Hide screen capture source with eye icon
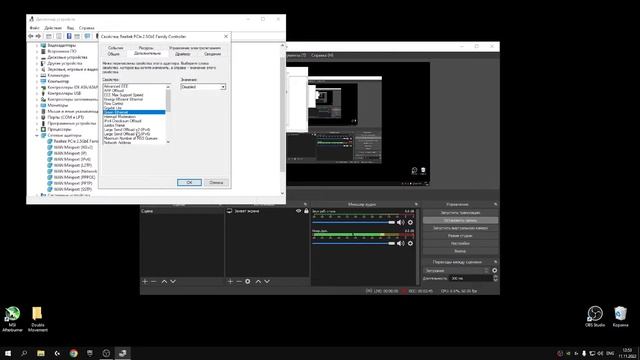Screen dimensions: 640x360 coord(298,211)
